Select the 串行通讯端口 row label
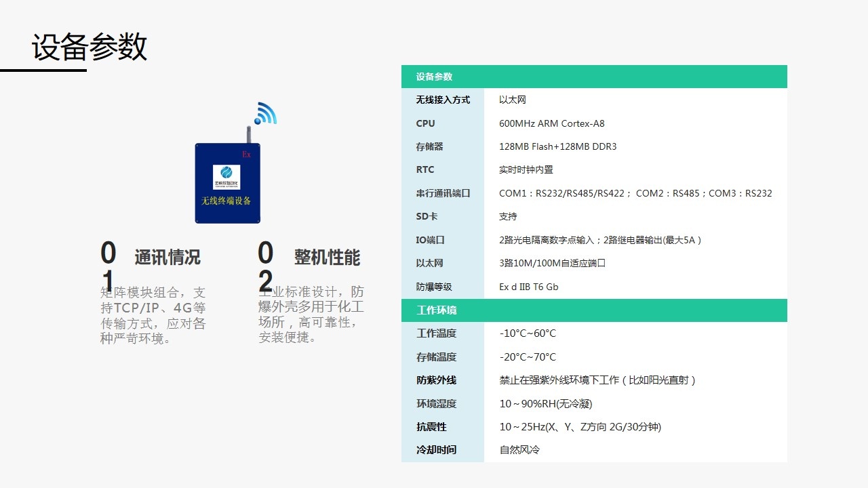868x488 pixels. [x=443, y=193]
